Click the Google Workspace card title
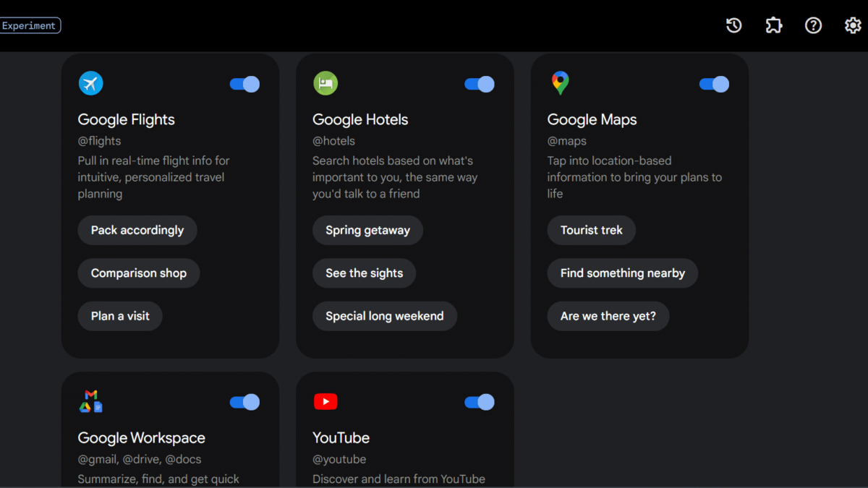The height and width of the screenshot is (488, 868). (142, 437)
